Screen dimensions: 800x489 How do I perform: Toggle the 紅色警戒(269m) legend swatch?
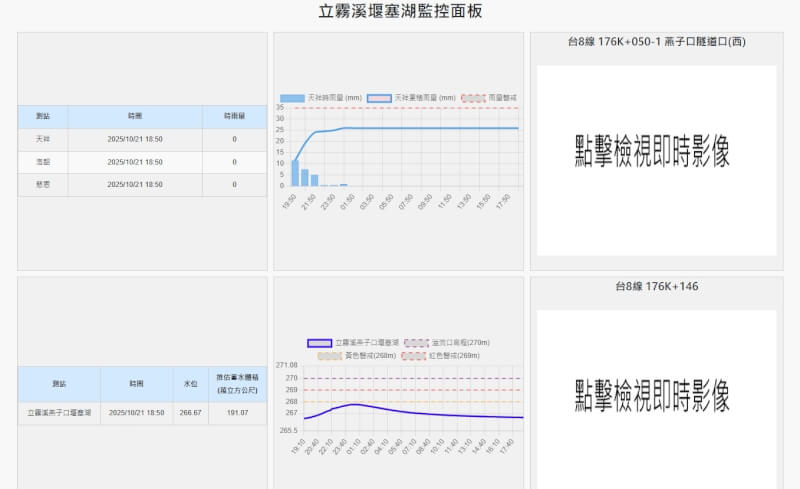414,355
